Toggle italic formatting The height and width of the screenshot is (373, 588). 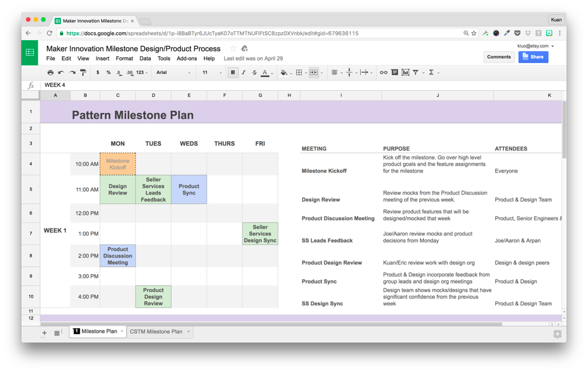pos(243,72)
